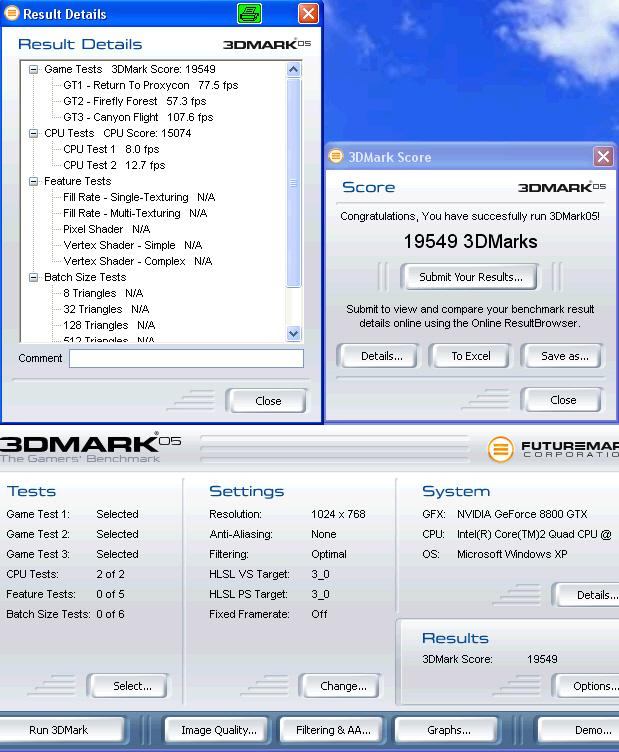The image size is (619, 752).
Task: Close the 3DMark Score window with red X
Action: tap(603, 156)
